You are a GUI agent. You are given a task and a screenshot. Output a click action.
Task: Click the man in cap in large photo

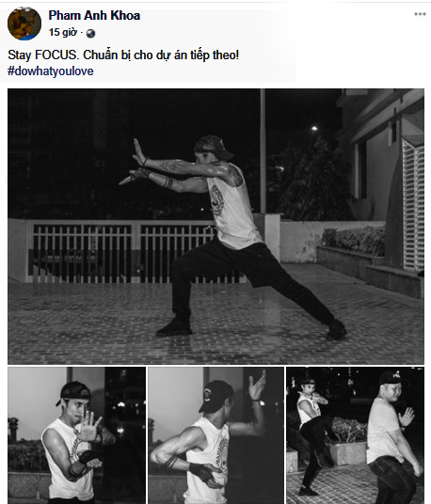[232, 237]
